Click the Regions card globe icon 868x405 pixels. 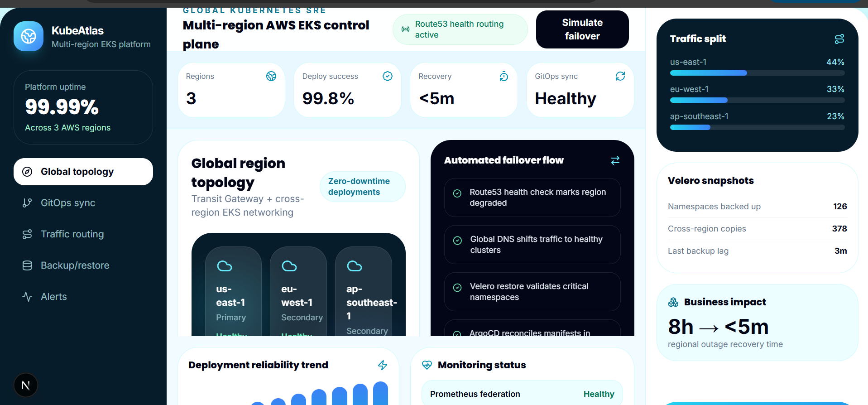(271, 76)
